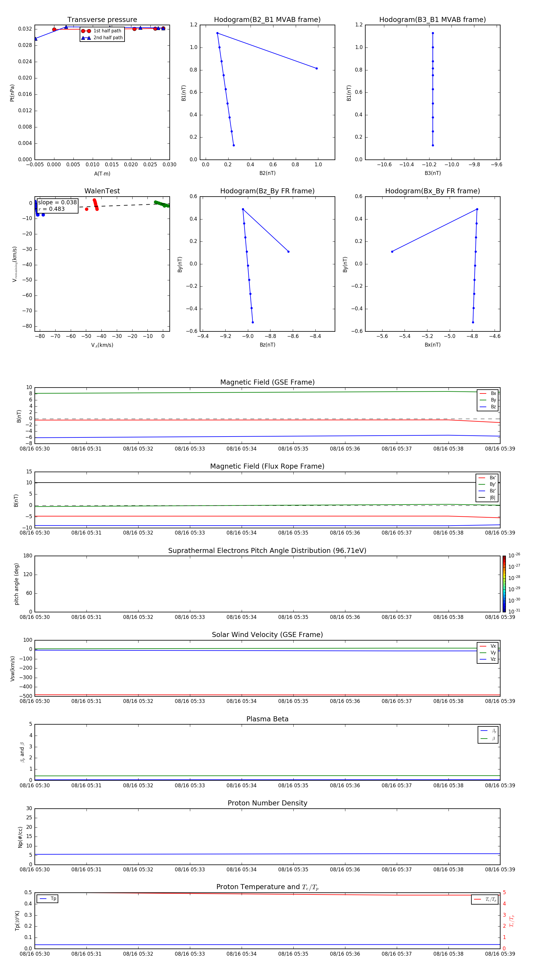Screen dimensions: 535x980
Task: Click the pitch angle color scale bar
Action: [504, 584]
